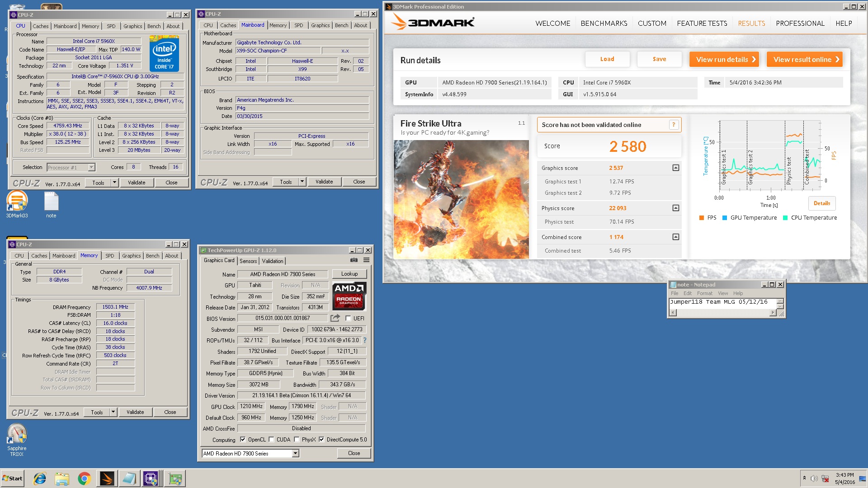Toggle the DirectCompute 5.0 checkbox in GPU-Z
The image size is (868, 488).
[321, 439]
